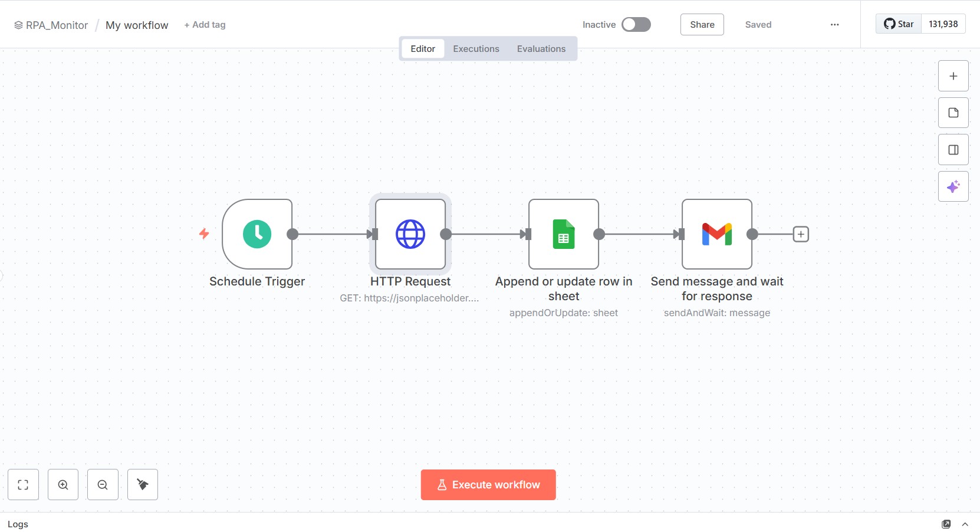The height and width of the screenshot is (532, 980).
Task: Add a tag to the workflow
Action: tap(205, 24)
